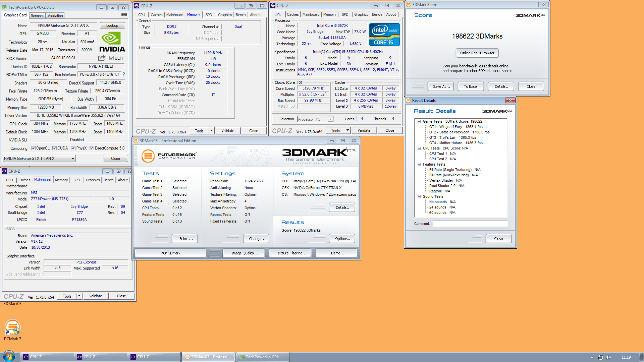644x362 pixels.
Task: Click Change... button under Settings
Action: click(256, 239)
